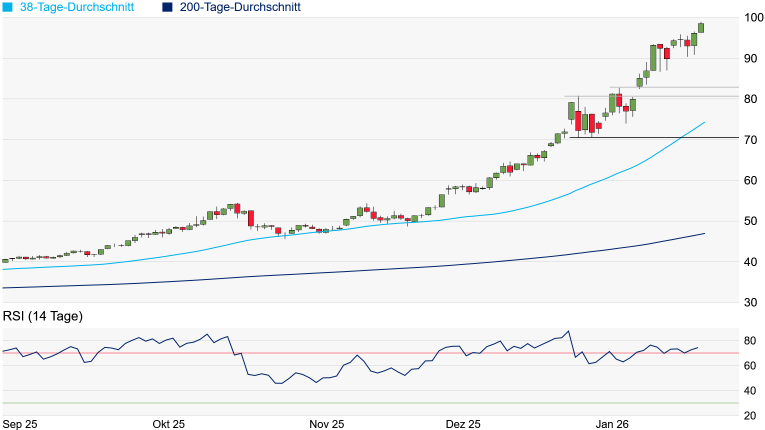Click the right end of the 200-day average line
The height and width of the screenshot is (430, 765).
[704, 234]
